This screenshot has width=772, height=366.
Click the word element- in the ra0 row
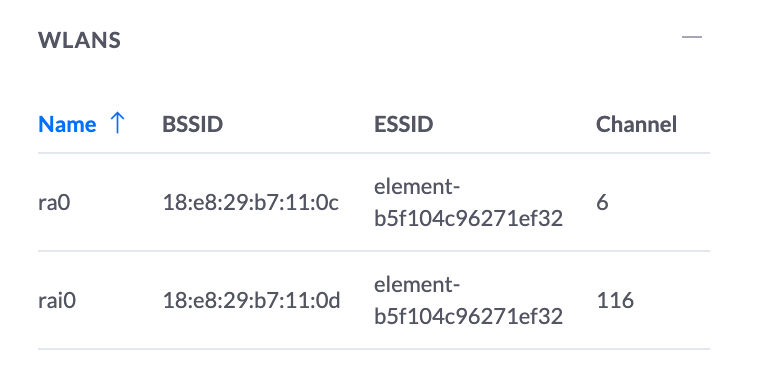point(417,187)
